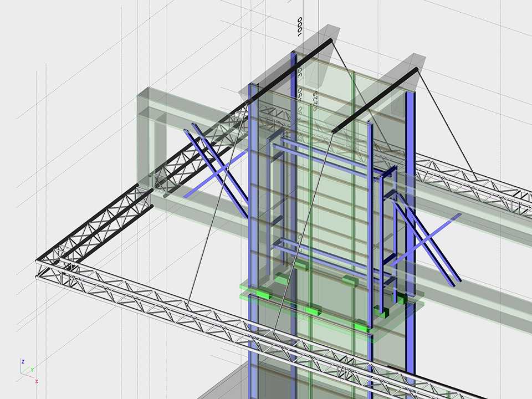Click the blue Z axis label

click(23, 361)
